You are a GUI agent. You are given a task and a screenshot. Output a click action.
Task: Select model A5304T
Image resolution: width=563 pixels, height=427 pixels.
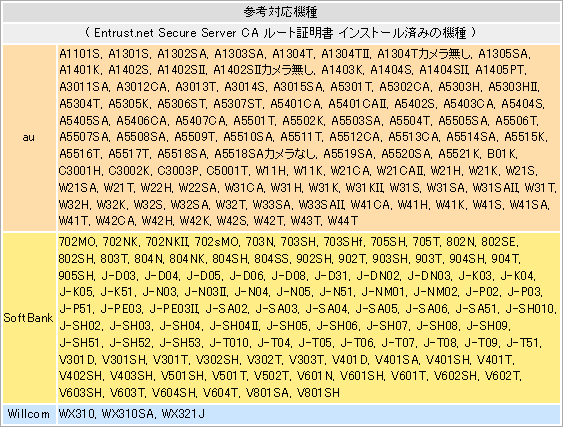79,104
